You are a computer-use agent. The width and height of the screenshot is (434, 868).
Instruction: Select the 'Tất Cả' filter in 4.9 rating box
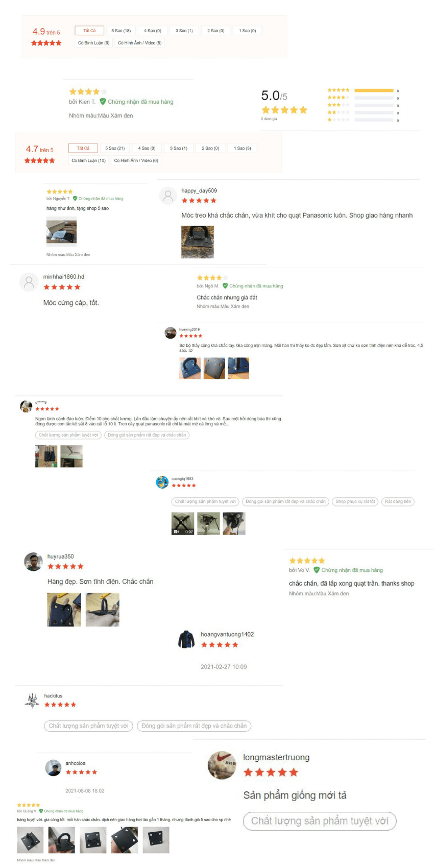click(x=89, y=31)
